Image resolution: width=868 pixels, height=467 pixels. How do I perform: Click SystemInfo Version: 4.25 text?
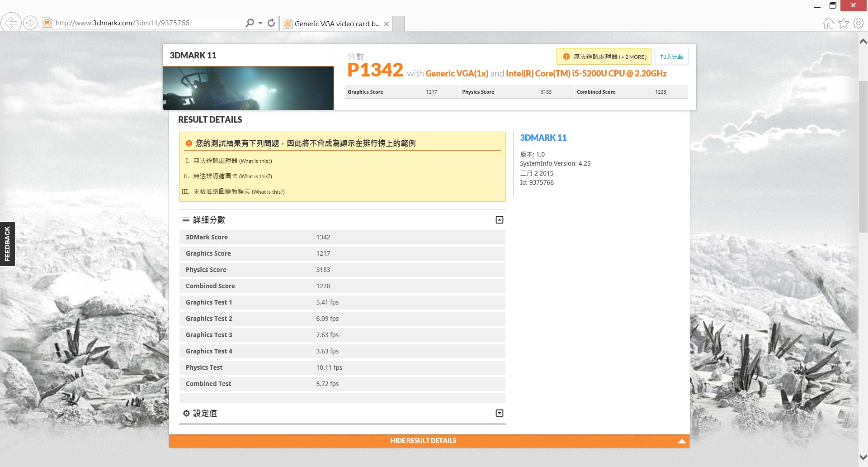pyautogui.click(x=555, y=163)
